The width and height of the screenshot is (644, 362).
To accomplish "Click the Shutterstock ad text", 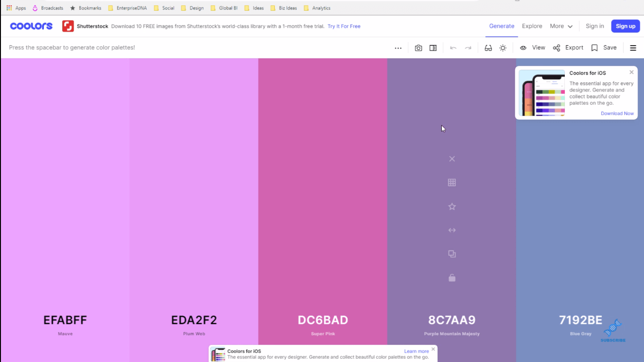I will [x=218, y=26].
